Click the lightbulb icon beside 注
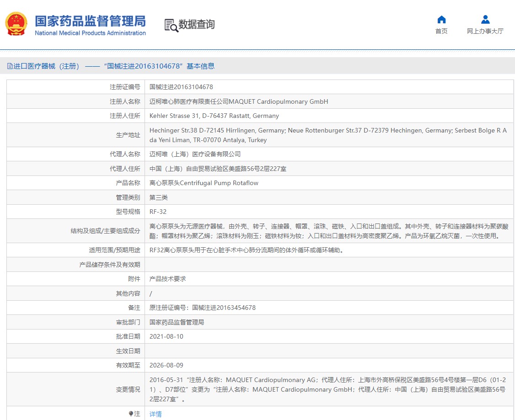Screen dimensions: 515x420 (x=131, y=414)
